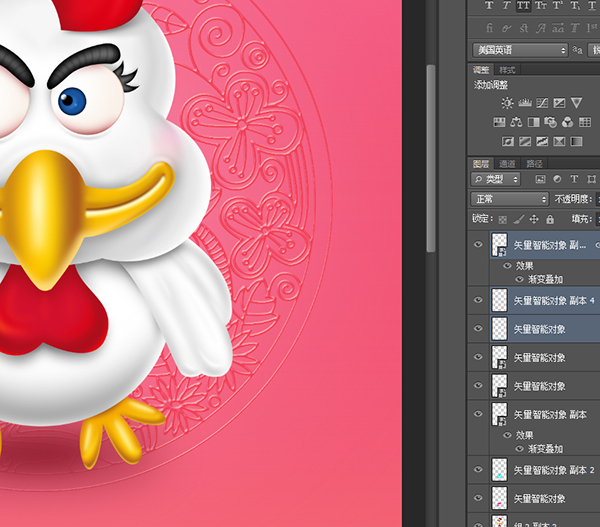Lock image pixels brush icon

pyautogui.click(x=518, y=219)
